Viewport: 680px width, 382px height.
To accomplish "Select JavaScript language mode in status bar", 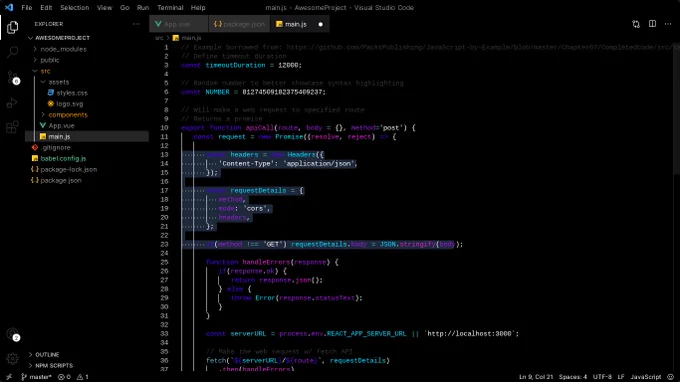I will coord(646,377).
